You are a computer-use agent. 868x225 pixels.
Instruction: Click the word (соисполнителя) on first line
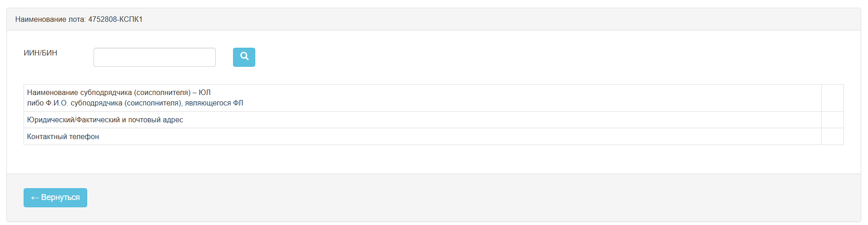tap(162, 92)
